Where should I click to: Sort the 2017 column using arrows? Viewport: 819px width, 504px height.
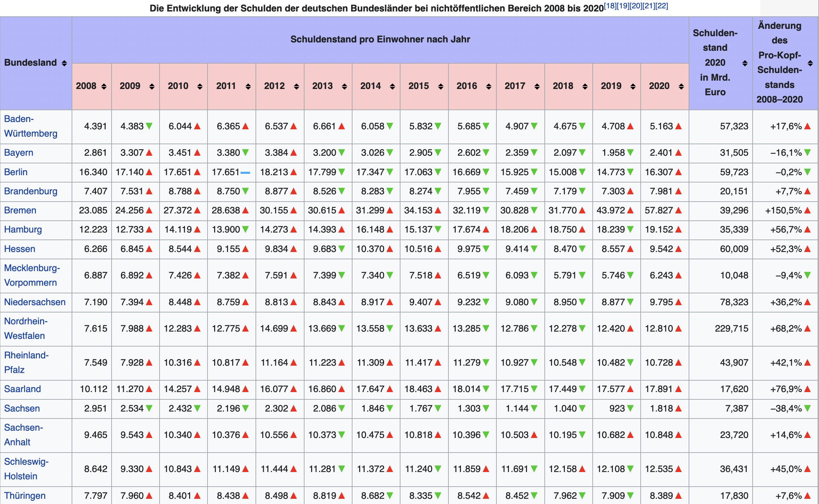click(537, 87)
